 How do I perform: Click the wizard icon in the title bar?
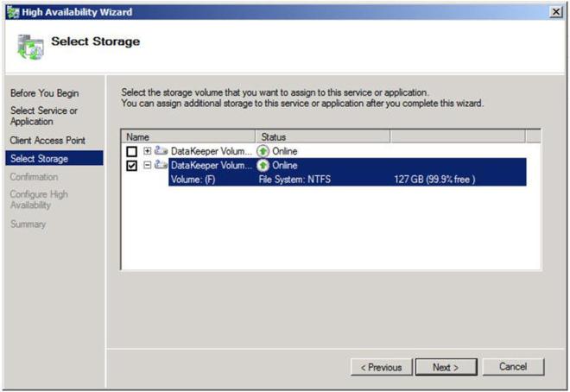(x=11, y=10)
